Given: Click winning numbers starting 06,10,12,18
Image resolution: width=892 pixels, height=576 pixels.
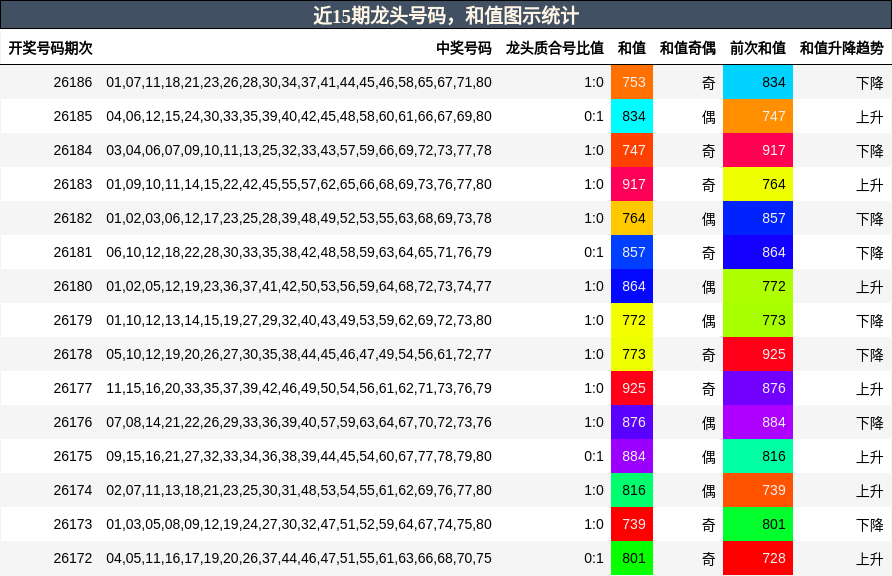Looking at the screenshot, I should pos(299,252).
